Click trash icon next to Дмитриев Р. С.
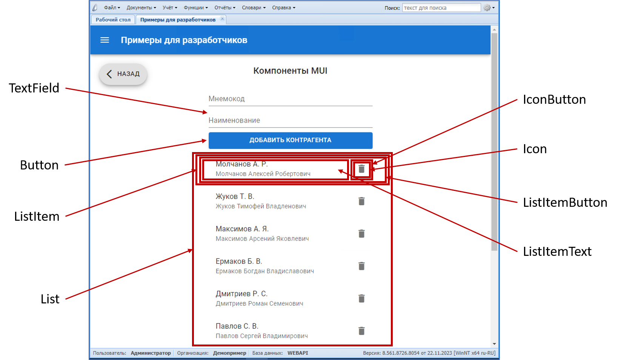The width and height of the screenshot is (644, 360). [361, 299]
